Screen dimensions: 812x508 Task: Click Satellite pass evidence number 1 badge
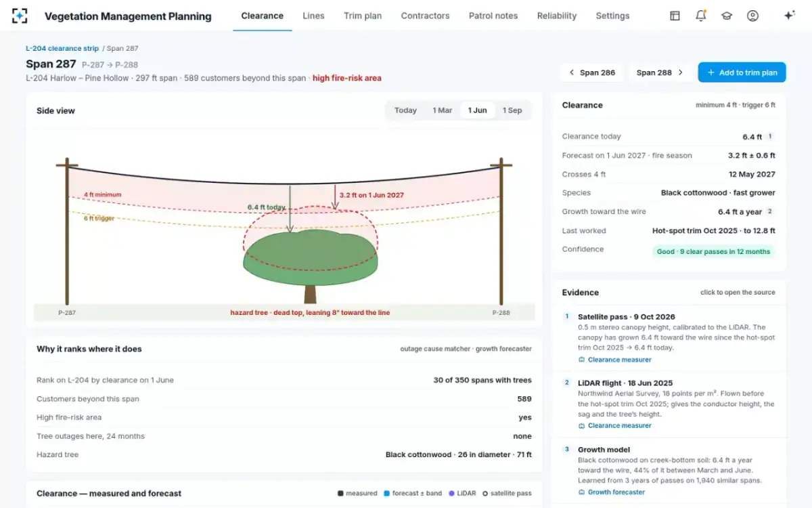[567, 316]
